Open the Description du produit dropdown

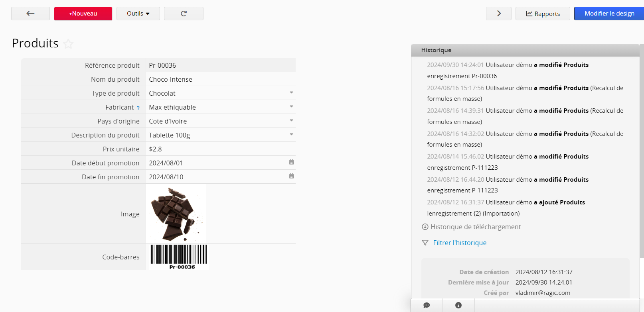pyautogui.click(x=291, y=135)
